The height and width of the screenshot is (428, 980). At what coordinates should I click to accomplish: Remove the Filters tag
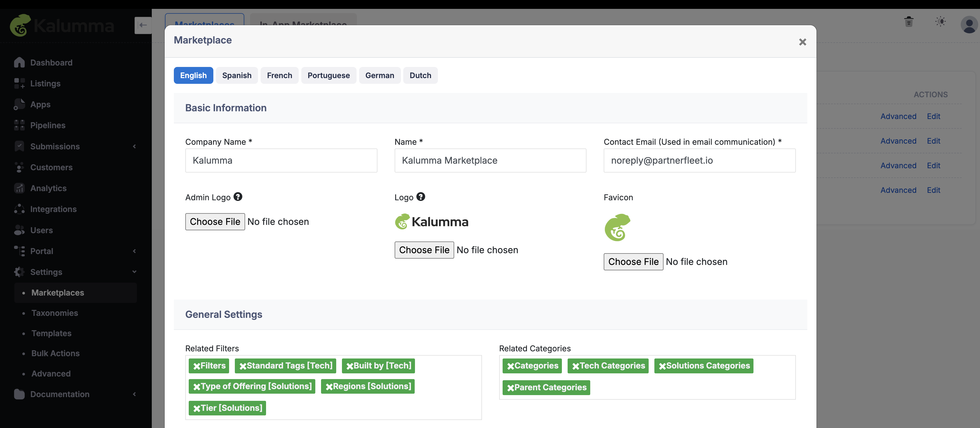(x=197, y=366)
